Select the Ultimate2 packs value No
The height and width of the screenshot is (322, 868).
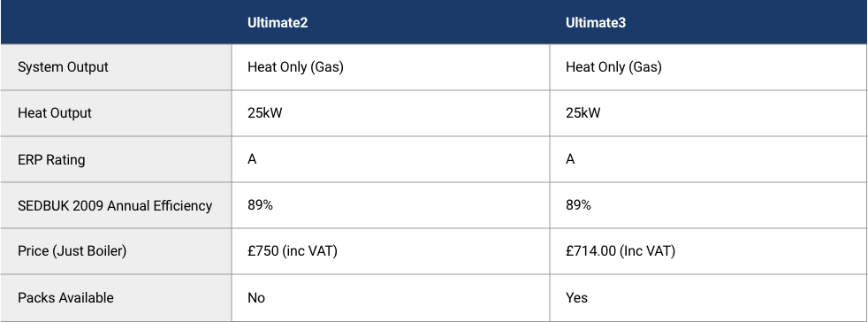click(x=256, y=297)
